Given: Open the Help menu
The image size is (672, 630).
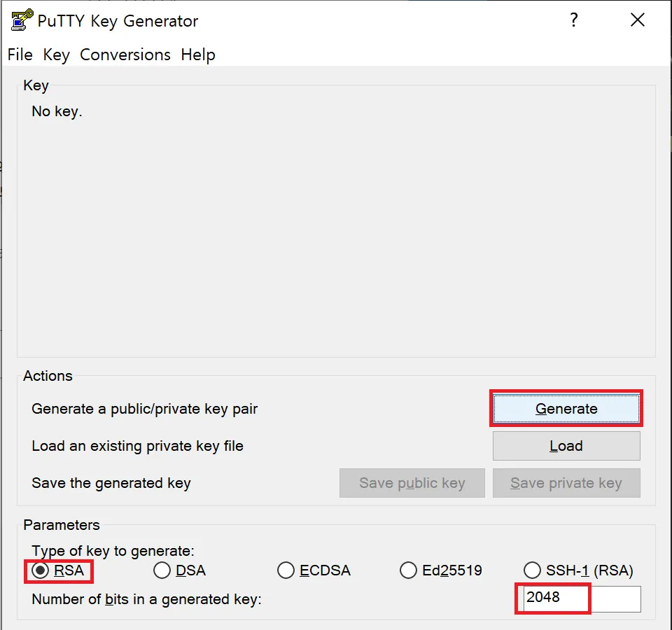Looking at the screenshot, I should 198,55.
